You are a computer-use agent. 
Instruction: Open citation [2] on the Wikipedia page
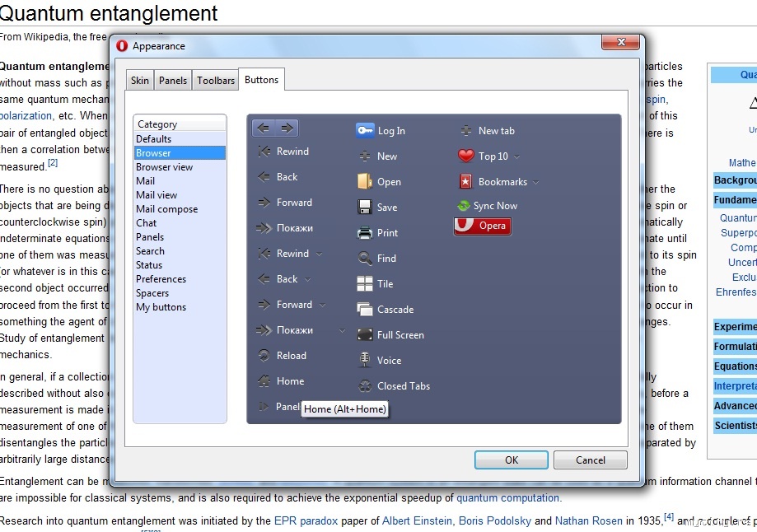click(53, 163)
